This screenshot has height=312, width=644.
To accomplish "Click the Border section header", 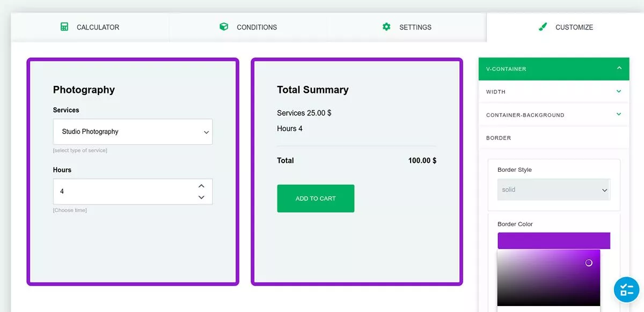I will point(554,138).
